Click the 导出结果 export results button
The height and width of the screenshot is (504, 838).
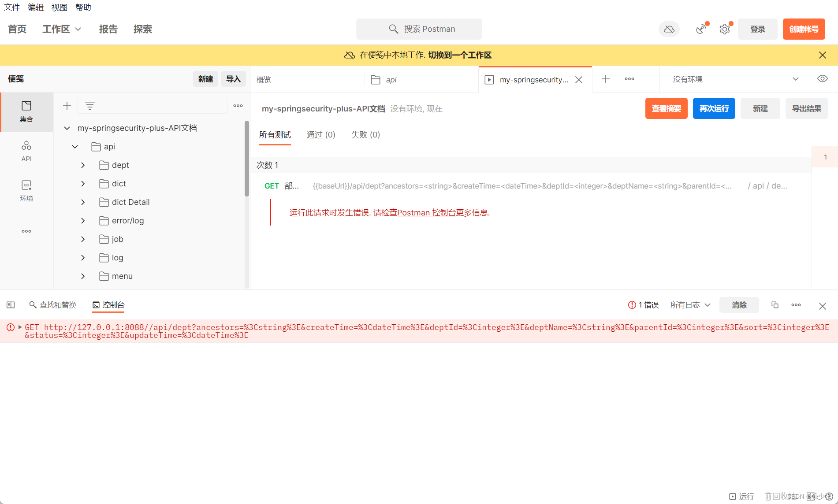pyautogui.click(x=807, y=108)
